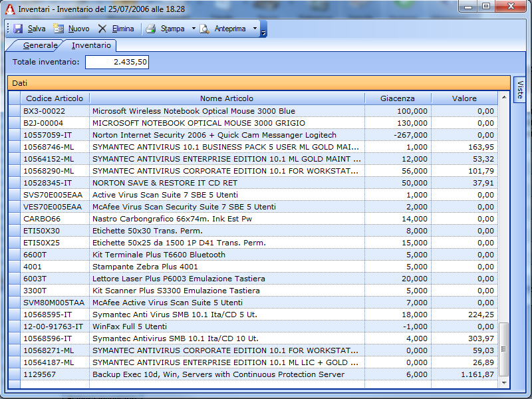Maximize the Inventari window
The image size is (532, 399).
(x=486, y=6)
